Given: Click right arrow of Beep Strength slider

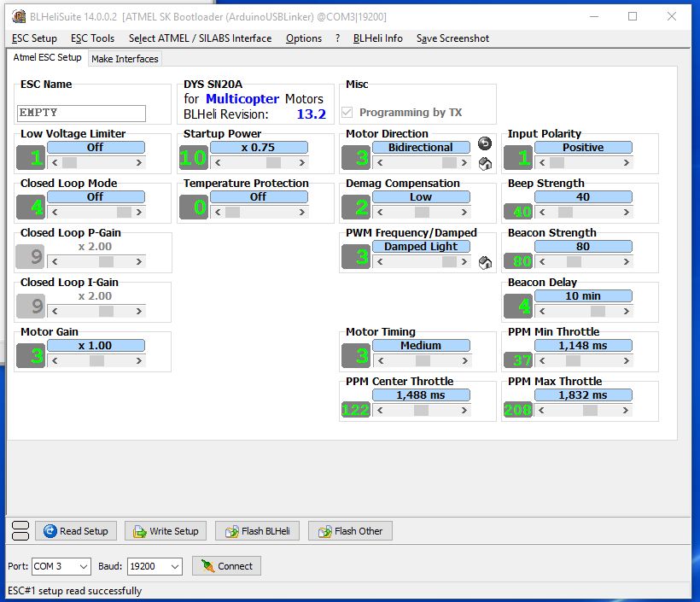Looking at the screenshot, I should point(627,212).
